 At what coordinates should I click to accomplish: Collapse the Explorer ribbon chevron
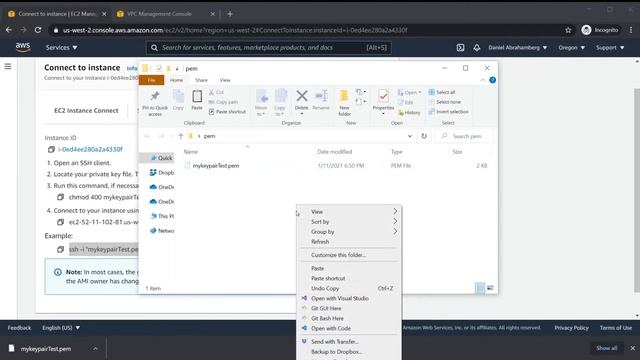483,80
